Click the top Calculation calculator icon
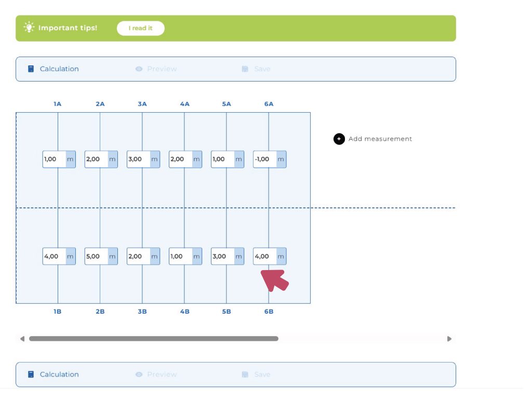 coord(31,69)
